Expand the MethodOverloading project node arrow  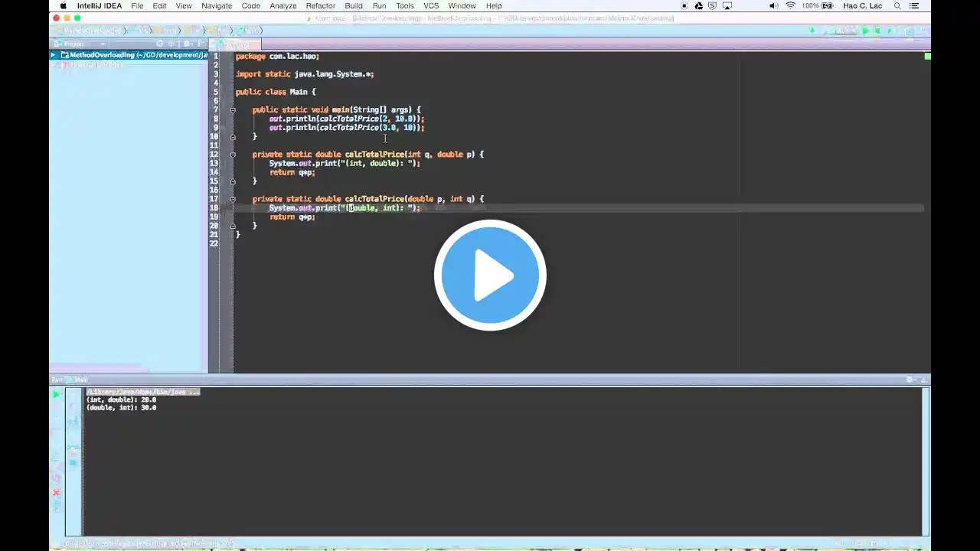point(54,55)
